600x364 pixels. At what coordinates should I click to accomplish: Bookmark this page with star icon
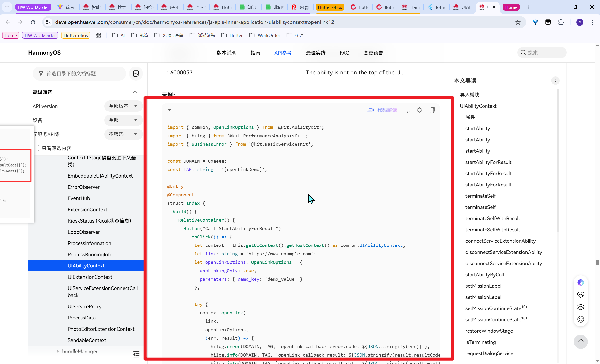518,22
